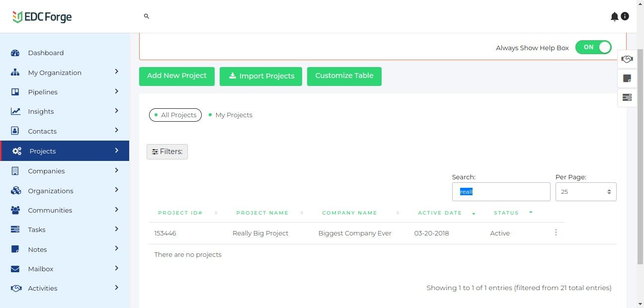Turn off Always Show Help Box switch
The height and width of the screenshot is (308, 644).
593,47
